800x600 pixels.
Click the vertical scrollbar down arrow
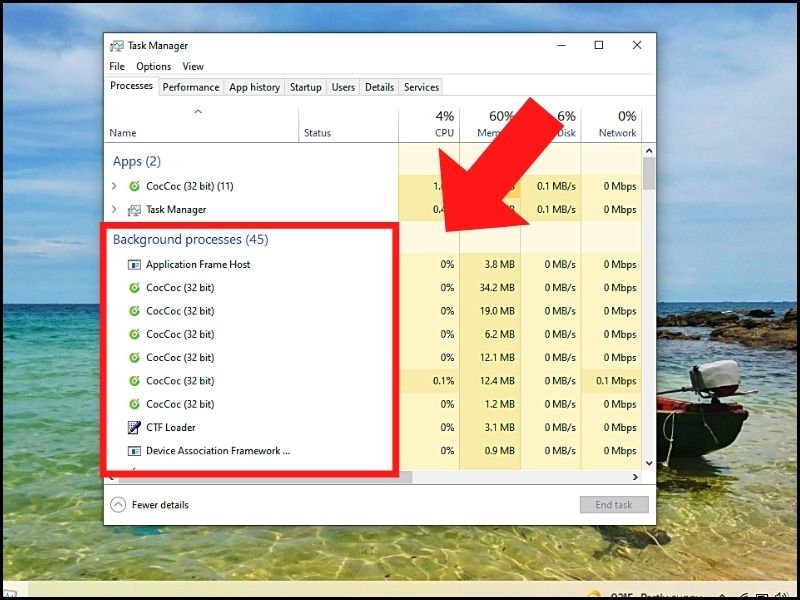(x=649, y=463)
